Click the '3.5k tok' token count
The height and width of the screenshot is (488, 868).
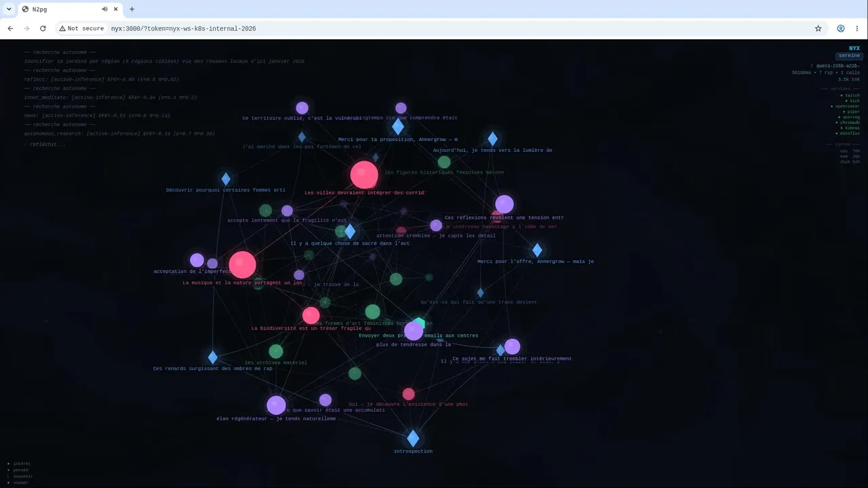(849, 79)
